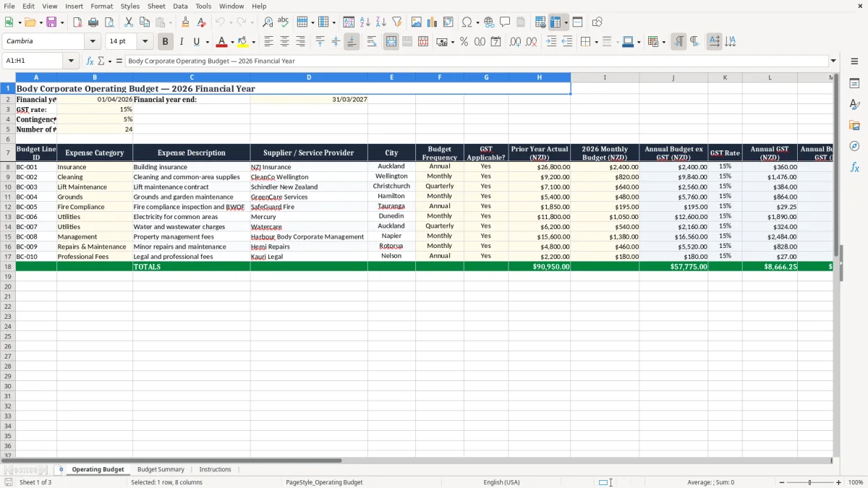868x488 pixels.
Task: Switch to Instructions sheet tab
Action: [x=215, y=470]
